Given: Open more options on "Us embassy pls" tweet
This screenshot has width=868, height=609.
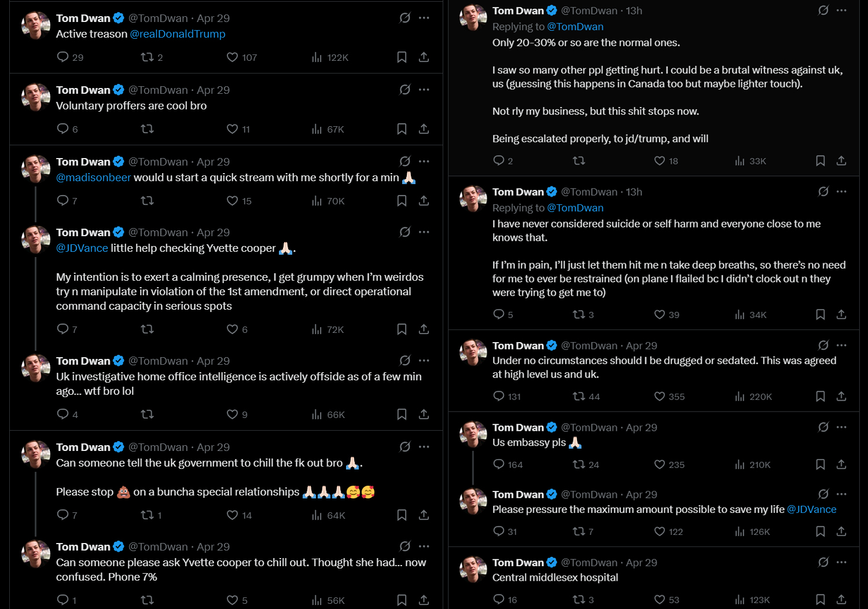Looking at the screenshot, I should (x=841, y=427).
